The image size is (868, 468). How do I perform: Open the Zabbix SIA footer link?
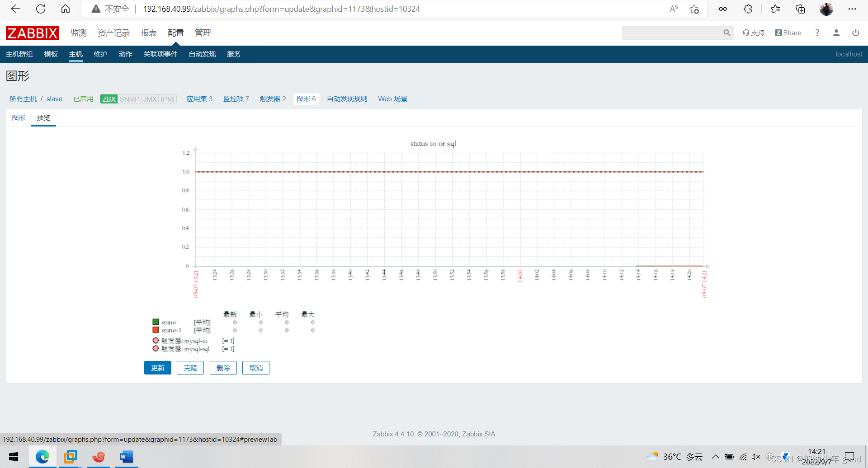(479, 434)
